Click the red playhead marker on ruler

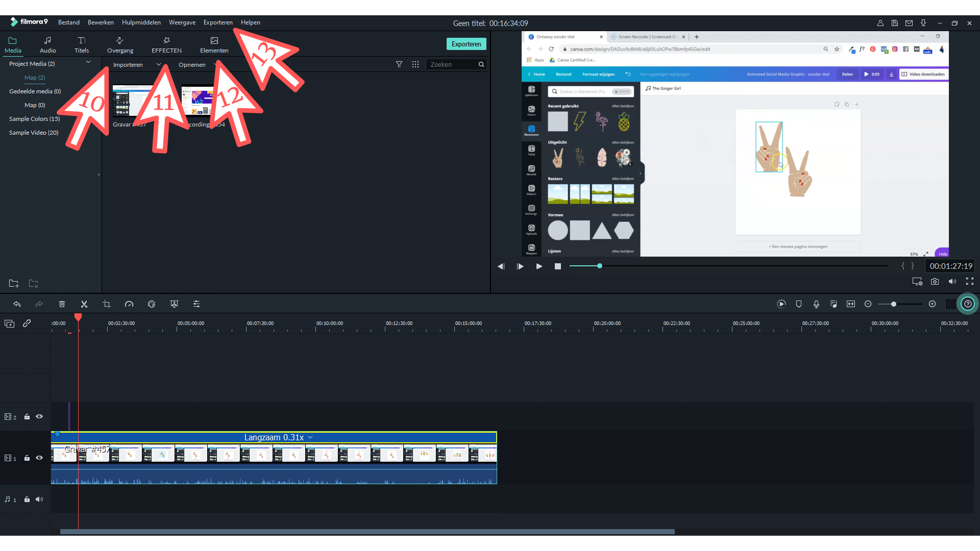coord(78,317)
